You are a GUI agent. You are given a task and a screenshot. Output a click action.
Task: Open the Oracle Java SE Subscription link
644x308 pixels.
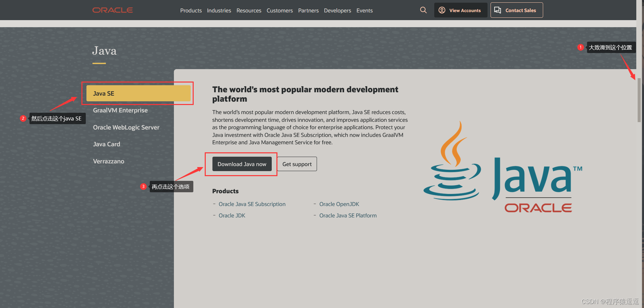coord(252,204)
